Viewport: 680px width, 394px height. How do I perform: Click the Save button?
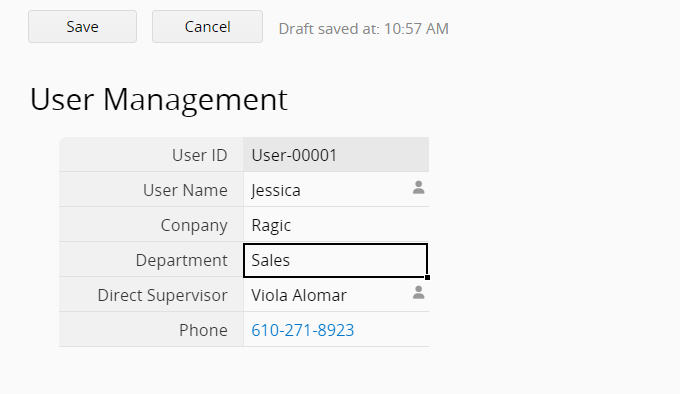(82, 27)
